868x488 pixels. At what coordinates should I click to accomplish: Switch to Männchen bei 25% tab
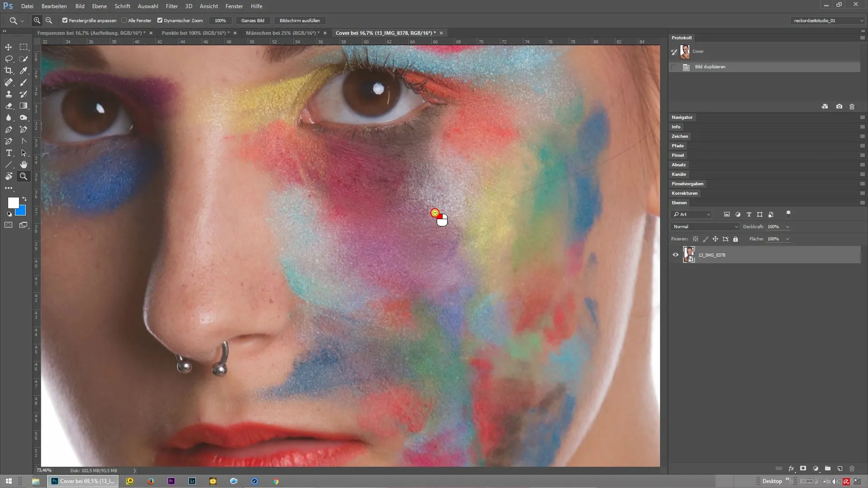[283, 33]
